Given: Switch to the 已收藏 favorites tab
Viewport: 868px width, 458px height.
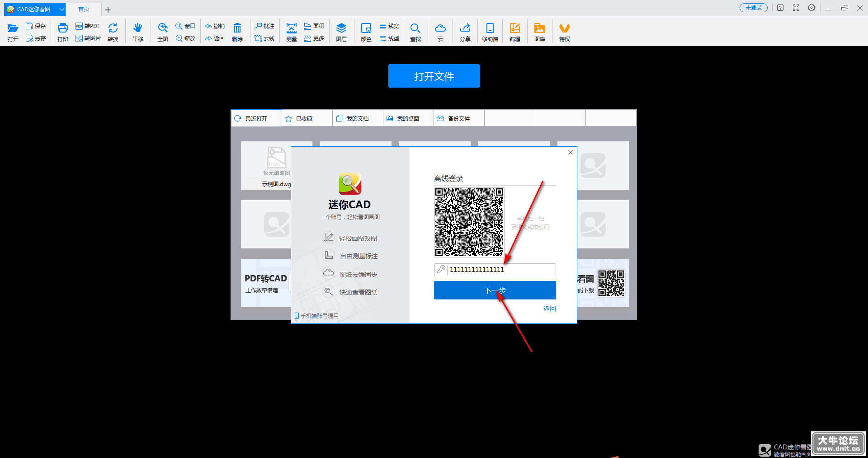Looking at the screenshot, I should 307,118.
